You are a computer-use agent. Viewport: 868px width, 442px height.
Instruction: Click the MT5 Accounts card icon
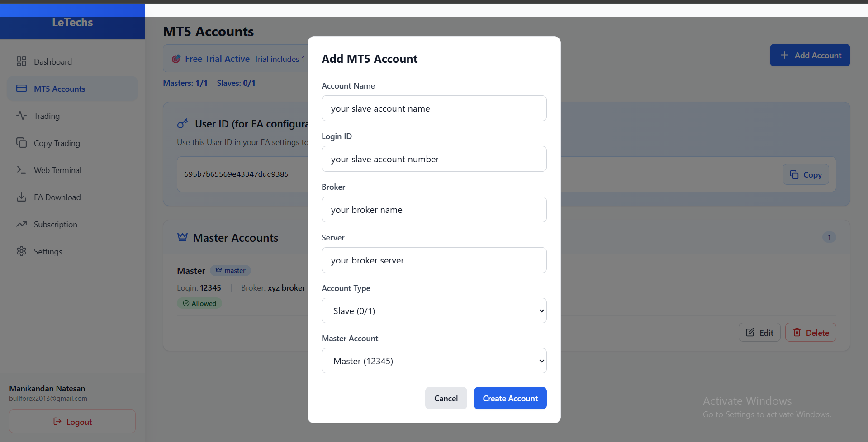(x=21, y=89)
